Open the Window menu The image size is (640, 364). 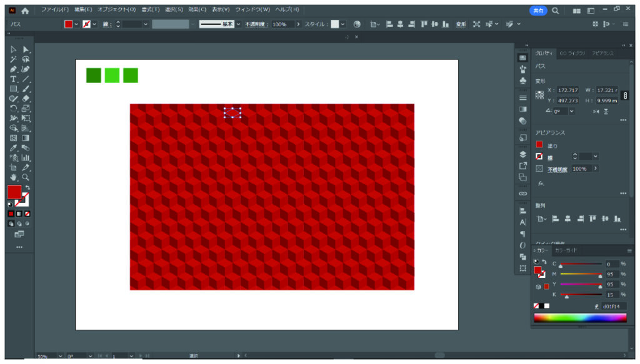tap(252, 9)
